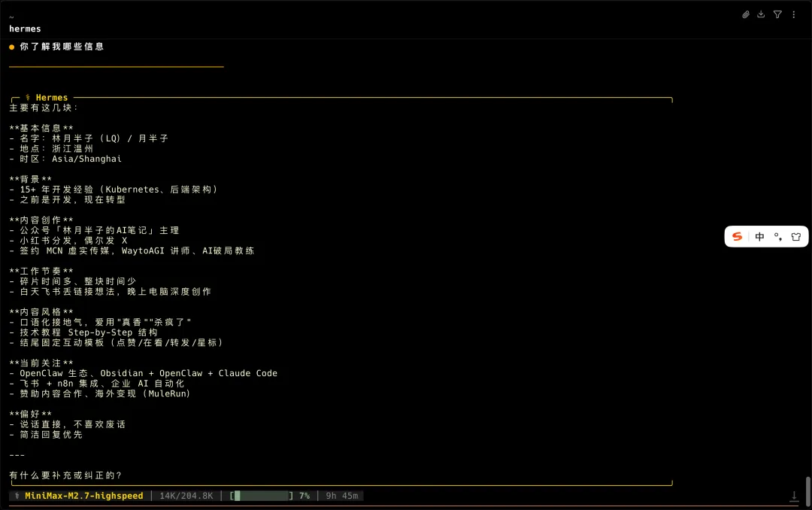
Task: Click the **内容风格** heading
Action: pos(41,312)
